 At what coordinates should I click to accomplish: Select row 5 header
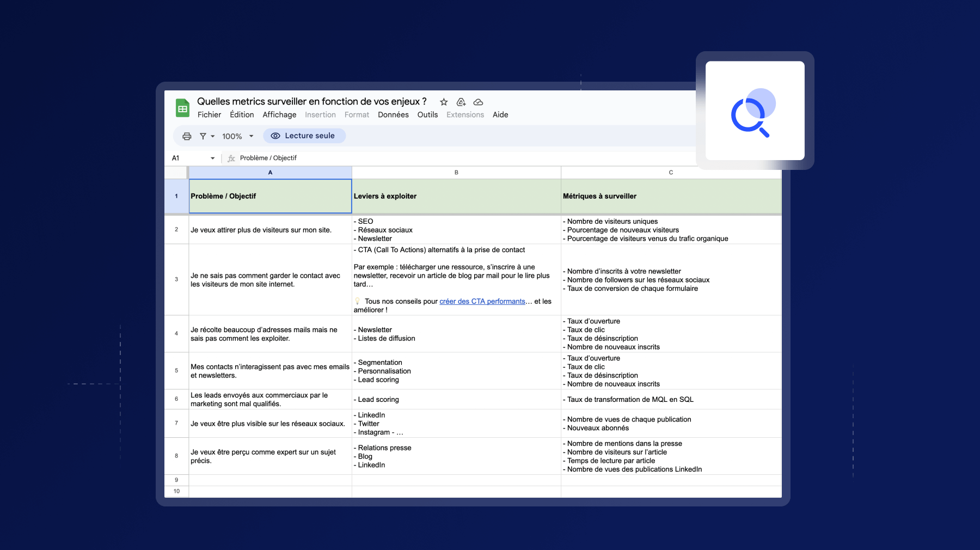[x=176, y=371]
